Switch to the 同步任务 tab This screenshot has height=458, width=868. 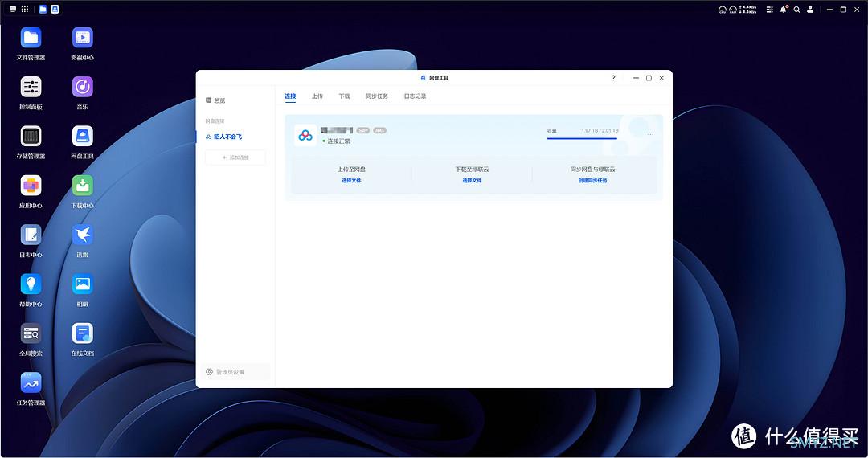coord(377,96)
